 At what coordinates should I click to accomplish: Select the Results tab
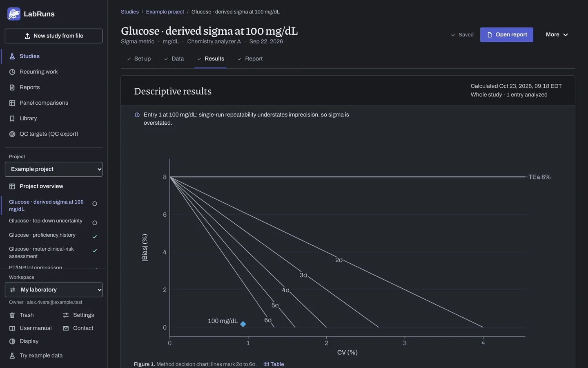tap(211, 59)
